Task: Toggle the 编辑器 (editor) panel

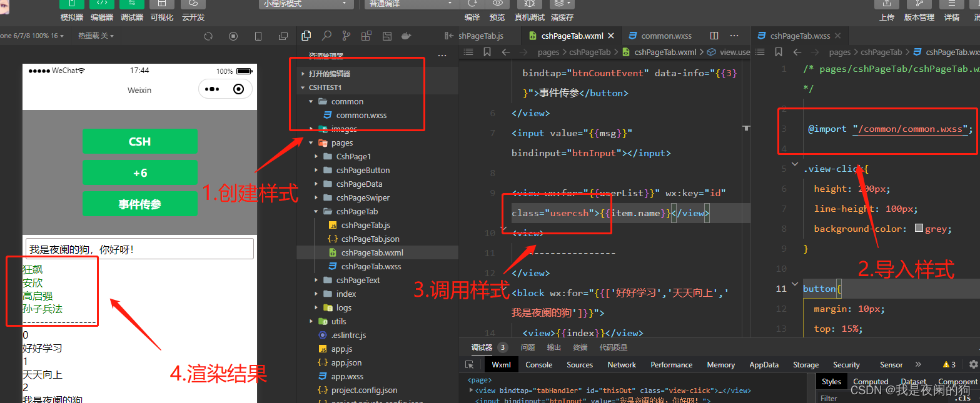Action: coord(102,11)
